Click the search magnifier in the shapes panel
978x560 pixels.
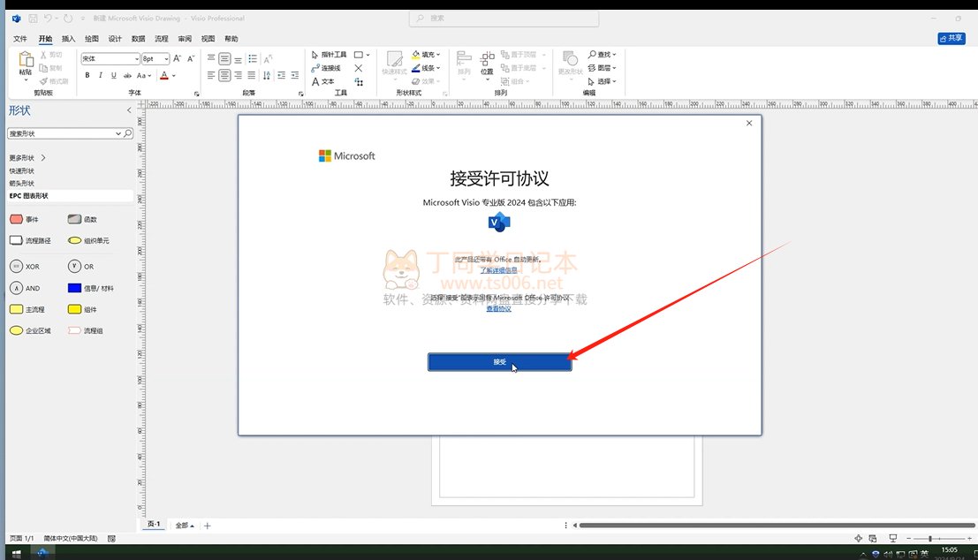[128, 133]
